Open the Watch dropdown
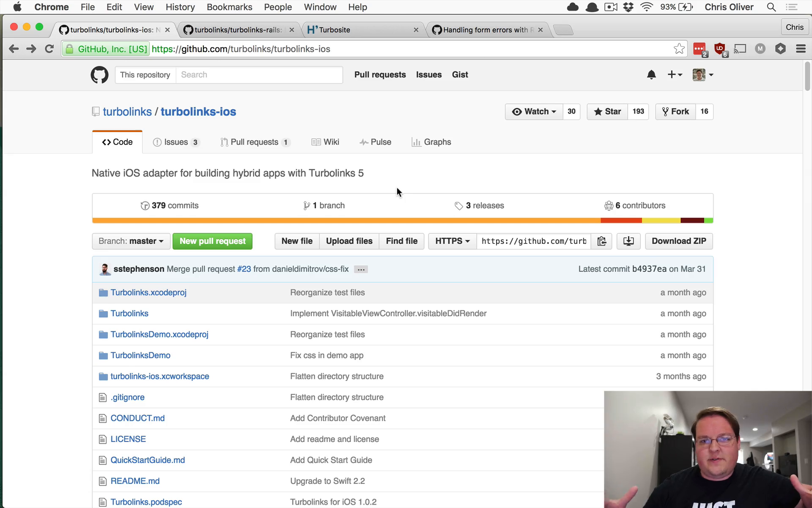 [534, 112]
